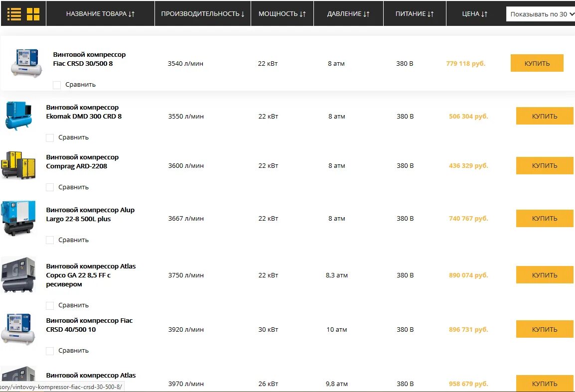Image resolution: width=575 pixels, height=392 pixels.
Task: Switch to list view layout
Action: tap(14, 14)
